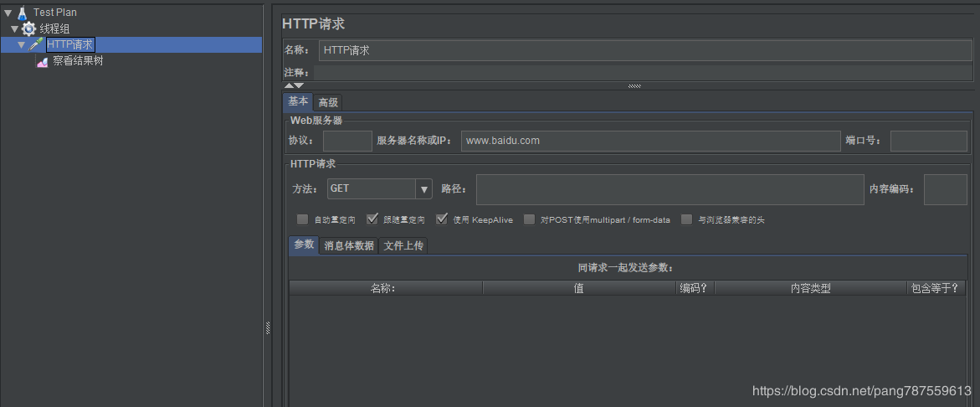
Task: Click the 内容类型 column header
Action: tap(811, 288)
